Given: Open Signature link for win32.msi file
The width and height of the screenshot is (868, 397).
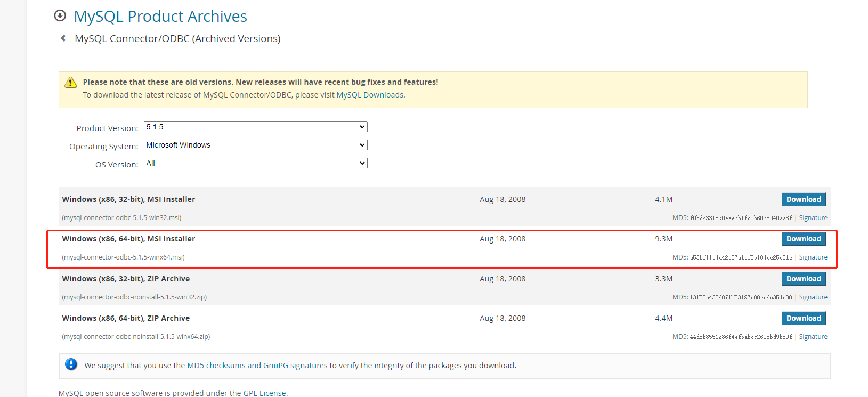Looking at the screenshot, I should [x=813, y=218].
